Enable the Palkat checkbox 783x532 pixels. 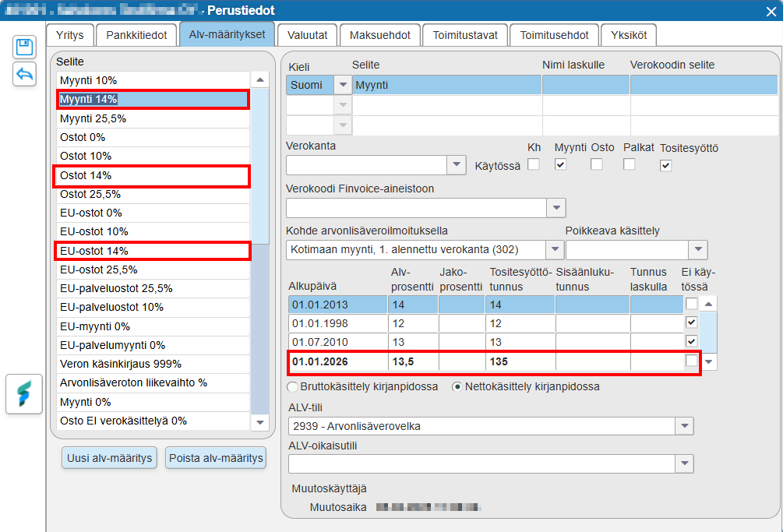[630, 164]
